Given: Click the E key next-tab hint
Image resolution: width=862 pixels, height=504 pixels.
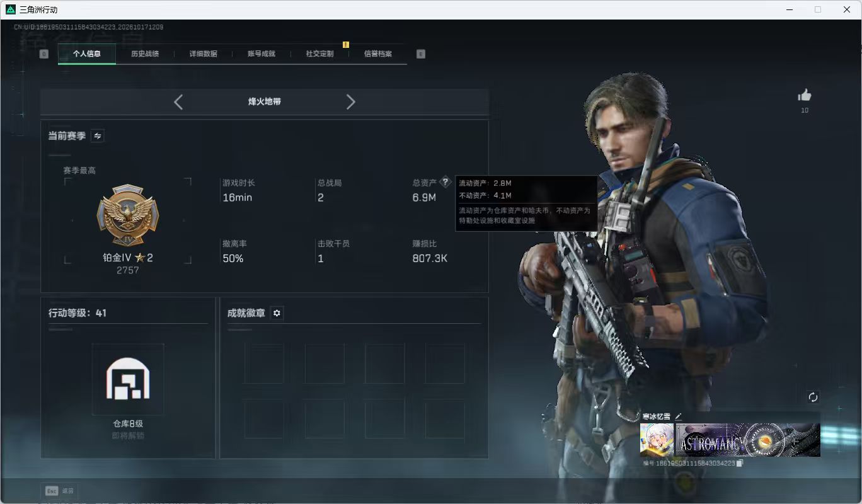Looking at the screenshot, I should (x=421, y=54).
